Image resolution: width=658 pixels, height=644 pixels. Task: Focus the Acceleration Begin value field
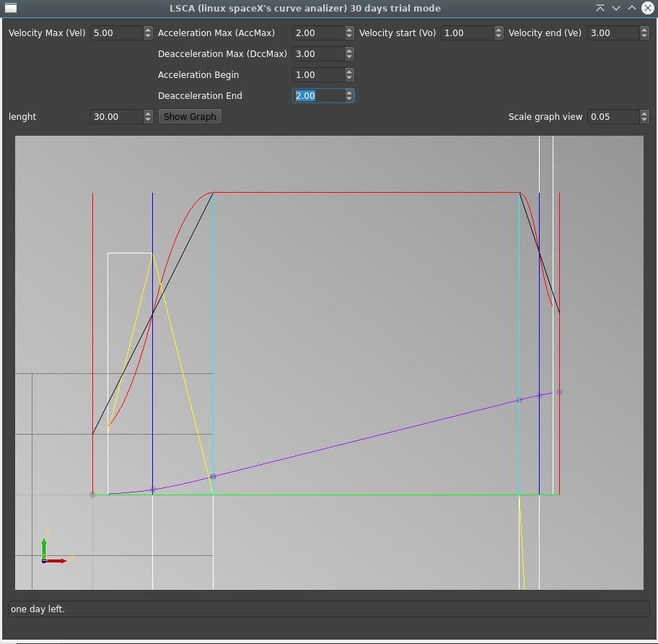coord(318,75)
